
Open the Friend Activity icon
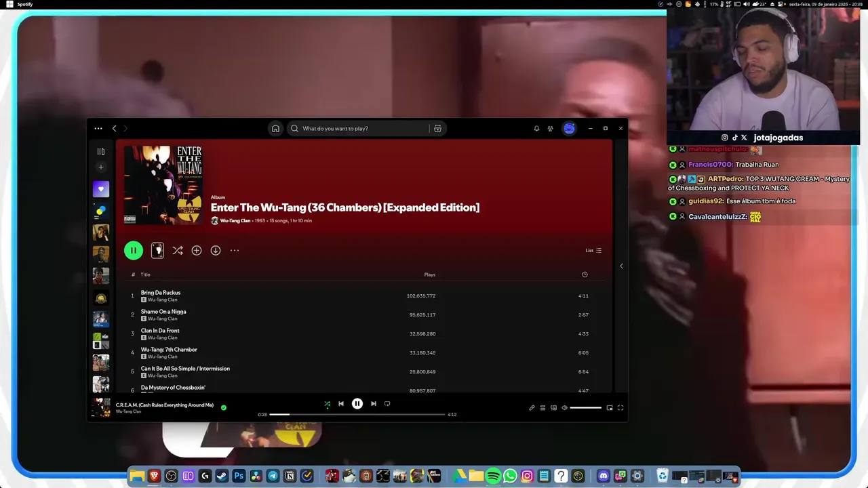(551, 128)
